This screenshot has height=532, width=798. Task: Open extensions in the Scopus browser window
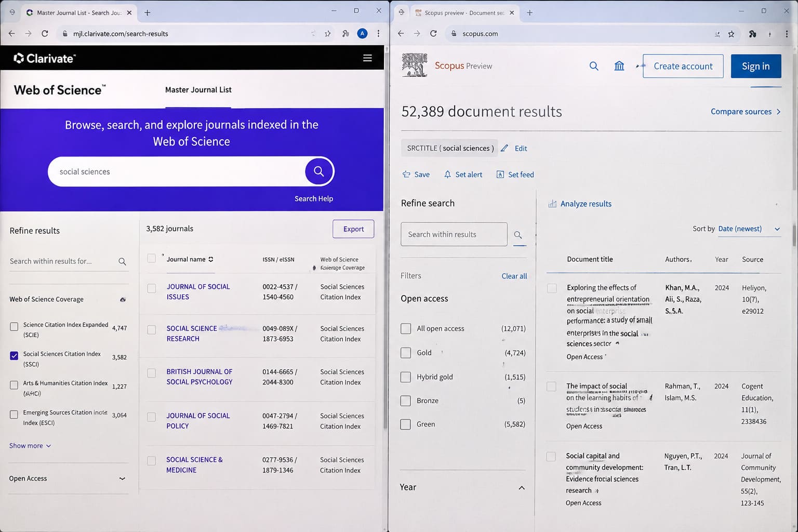point(752,34)
